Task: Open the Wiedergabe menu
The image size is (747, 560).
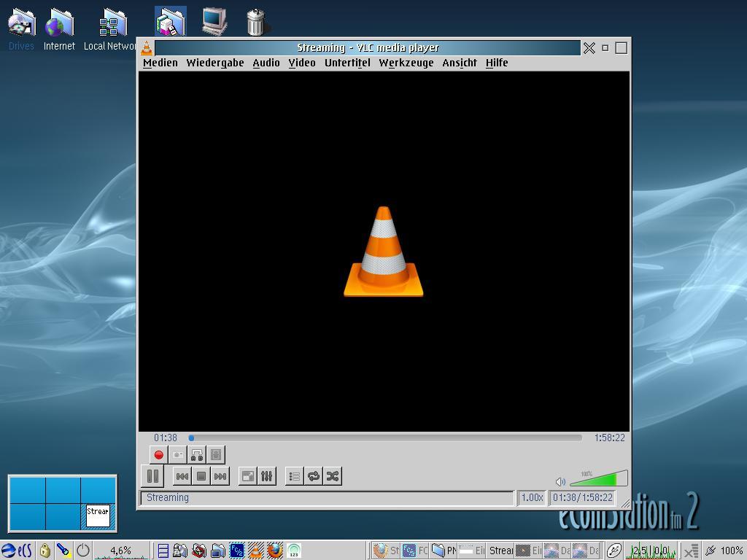Action: click(215, 63)
